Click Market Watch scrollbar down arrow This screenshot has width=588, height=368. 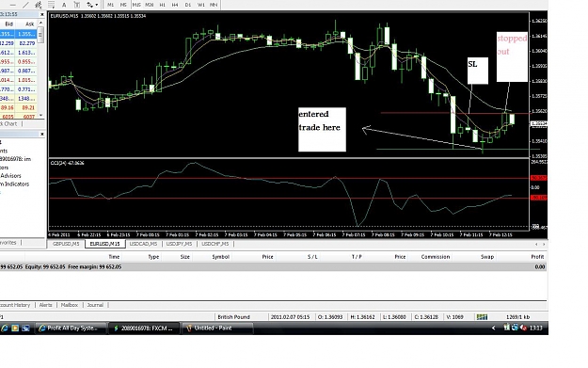40,115
